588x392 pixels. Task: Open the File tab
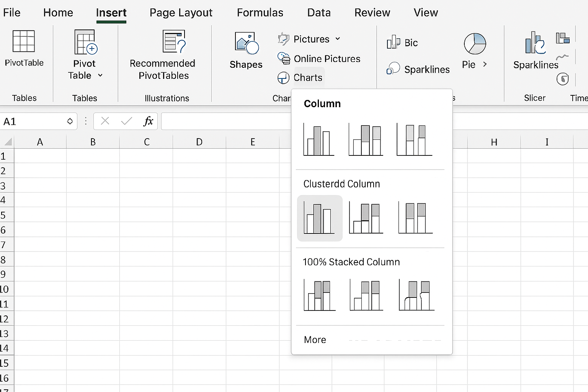tap(11, 13)
